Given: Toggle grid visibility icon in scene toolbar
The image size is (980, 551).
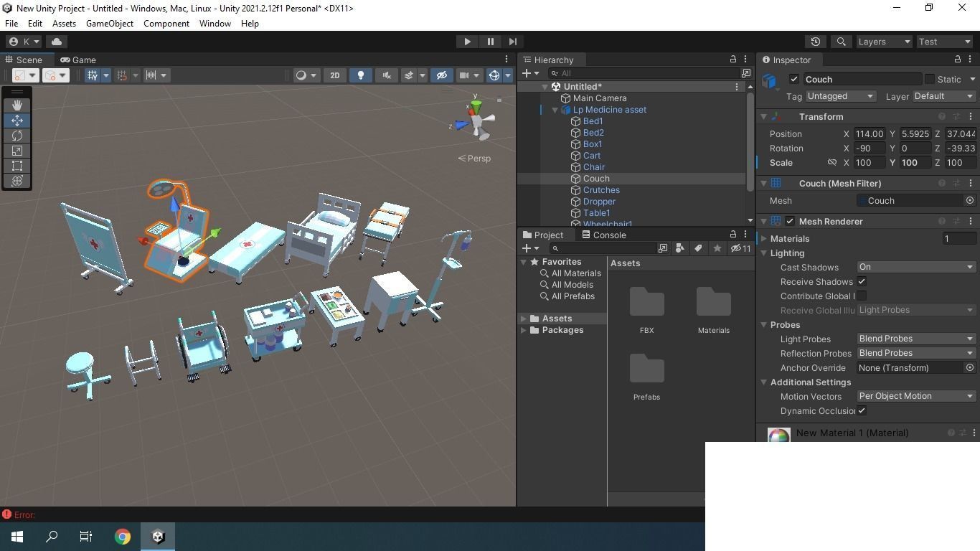Looking at the screenshot, I should [92, 75].
